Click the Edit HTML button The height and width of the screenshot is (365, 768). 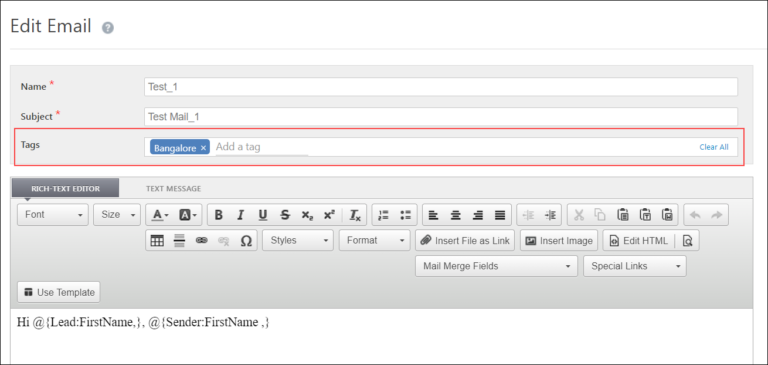639,241
